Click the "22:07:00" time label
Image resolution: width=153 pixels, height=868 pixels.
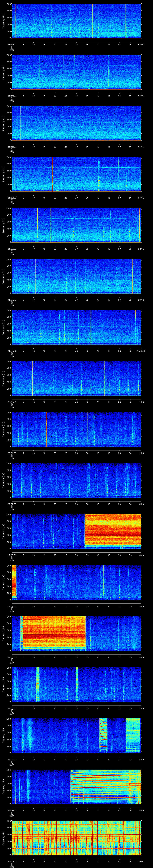(x=12, y=760)
